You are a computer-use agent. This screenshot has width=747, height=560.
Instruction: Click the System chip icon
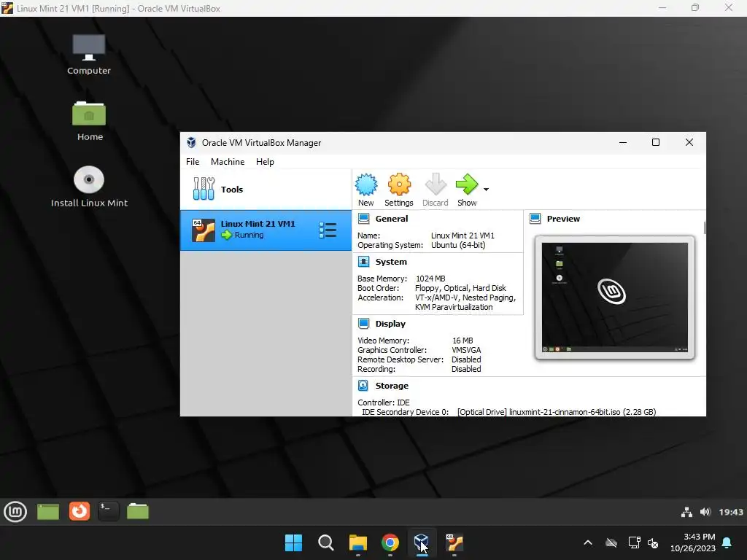coord(363,262)
